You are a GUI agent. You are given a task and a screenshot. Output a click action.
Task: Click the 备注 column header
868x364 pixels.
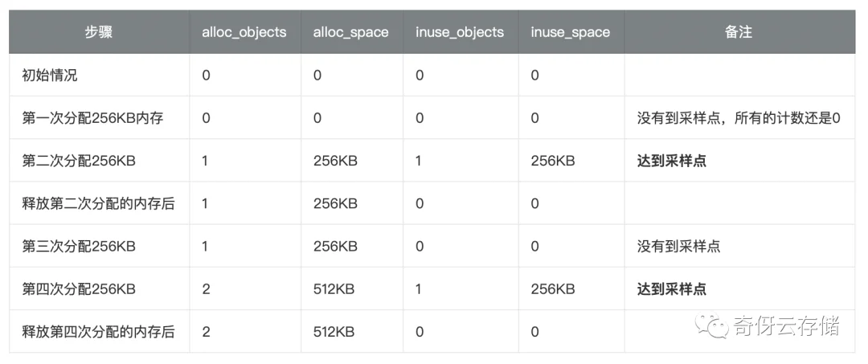click(739, 32)
